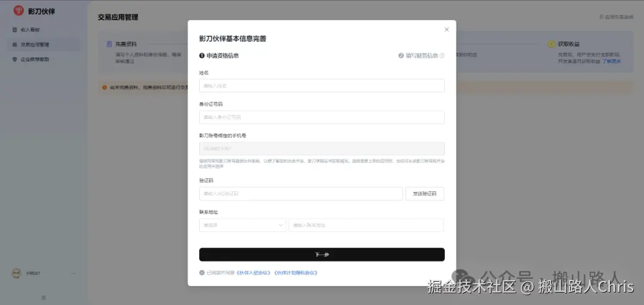Open the 《伙伴入驻协议》 link

[254, 273]
